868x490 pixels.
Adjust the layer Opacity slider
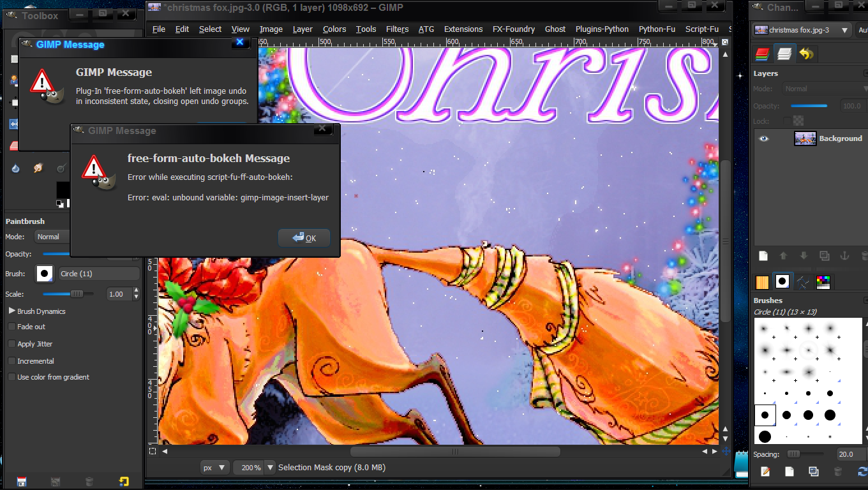tap(809, 106)
